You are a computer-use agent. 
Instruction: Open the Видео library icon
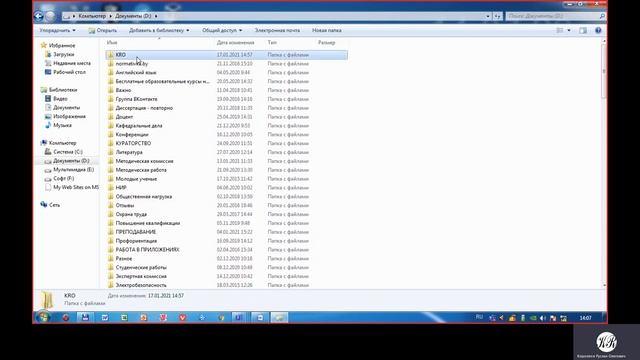[x=48, y=99]
